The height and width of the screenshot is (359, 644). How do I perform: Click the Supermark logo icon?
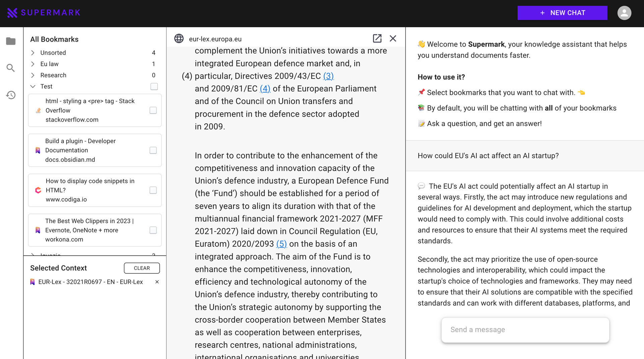[12, 13]
